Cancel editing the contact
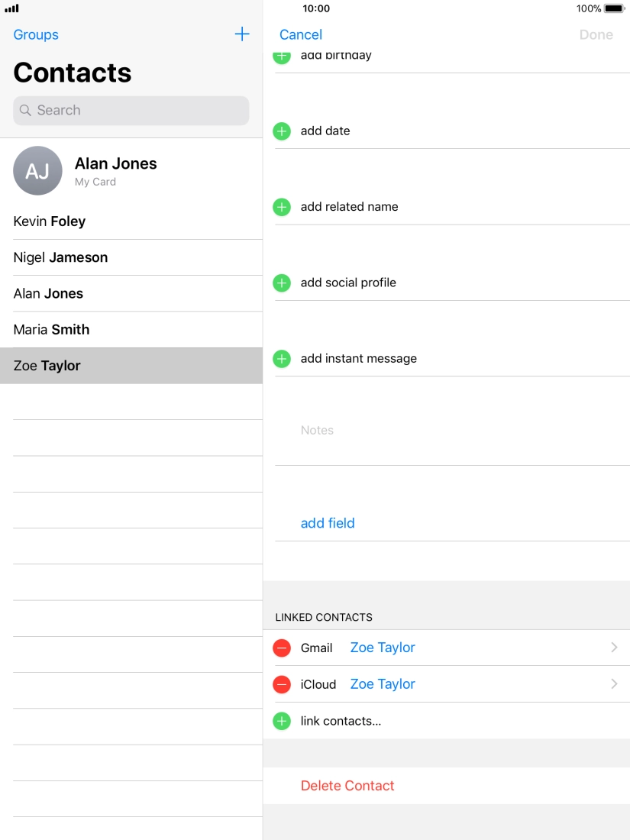Viewport: 630px width, 840px height. (300, 34)
